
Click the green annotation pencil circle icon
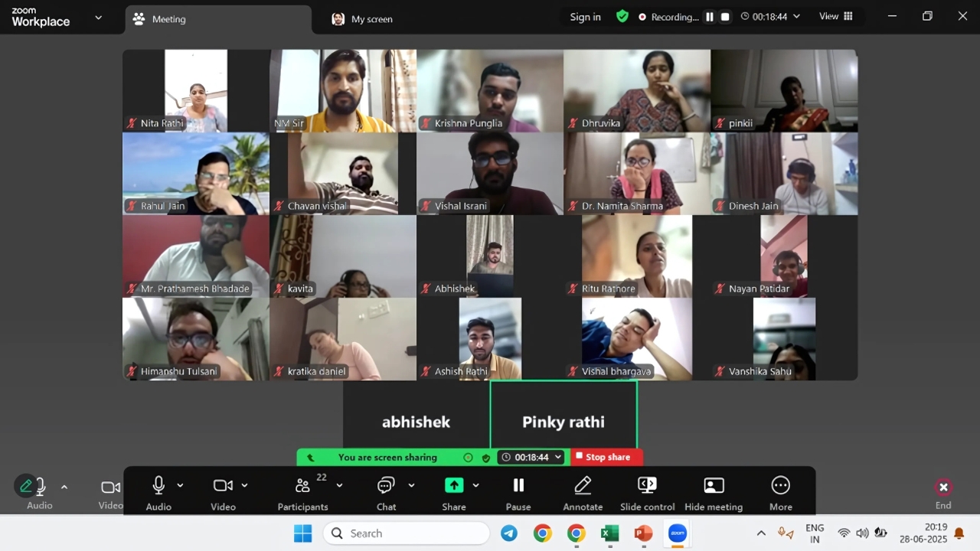pyautogui.click(x=26, y=486)
